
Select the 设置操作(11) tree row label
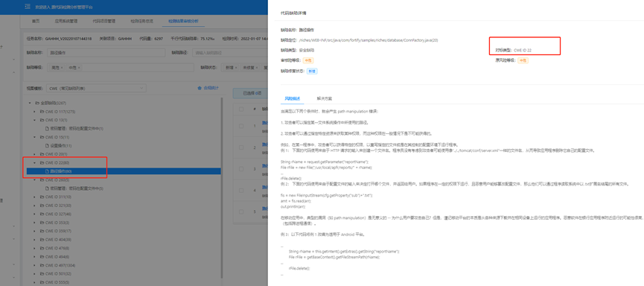coord(61,145)
